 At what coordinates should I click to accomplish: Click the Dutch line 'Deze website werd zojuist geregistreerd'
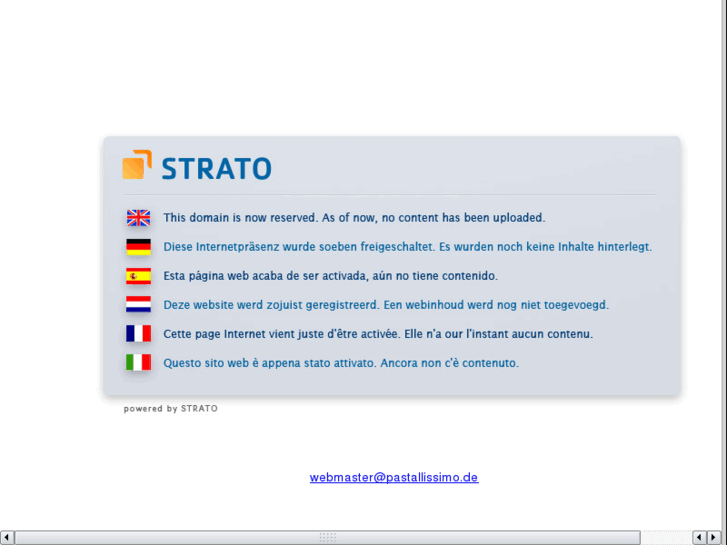point(271,305)
